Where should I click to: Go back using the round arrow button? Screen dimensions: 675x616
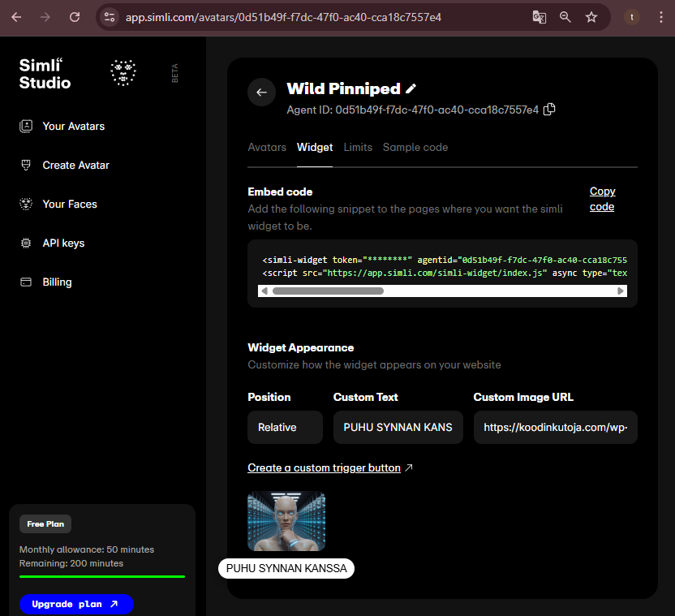coord(261,93)
